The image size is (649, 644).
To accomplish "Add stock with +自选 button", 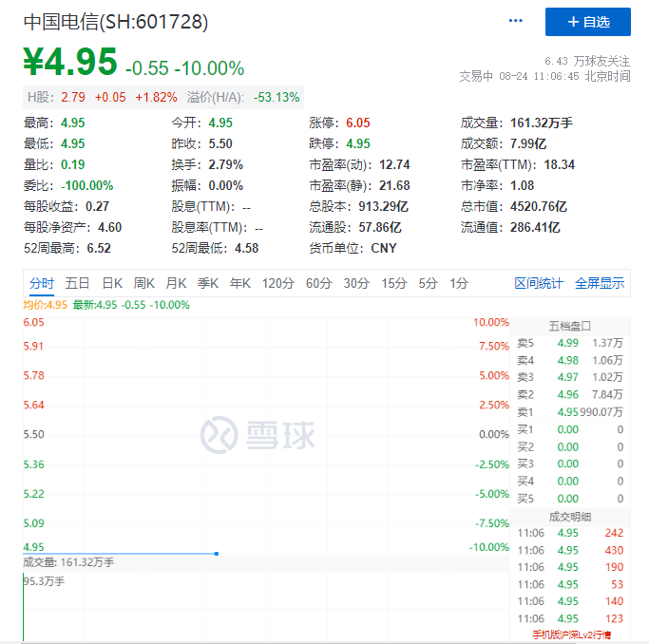I will tap(588, 22).
